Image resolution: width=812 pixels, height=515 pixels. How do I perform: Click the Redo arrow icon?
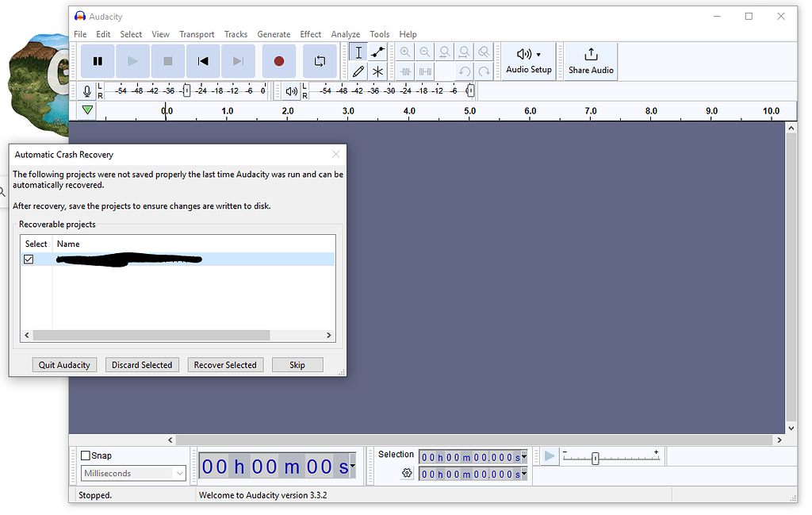[484, 71]
